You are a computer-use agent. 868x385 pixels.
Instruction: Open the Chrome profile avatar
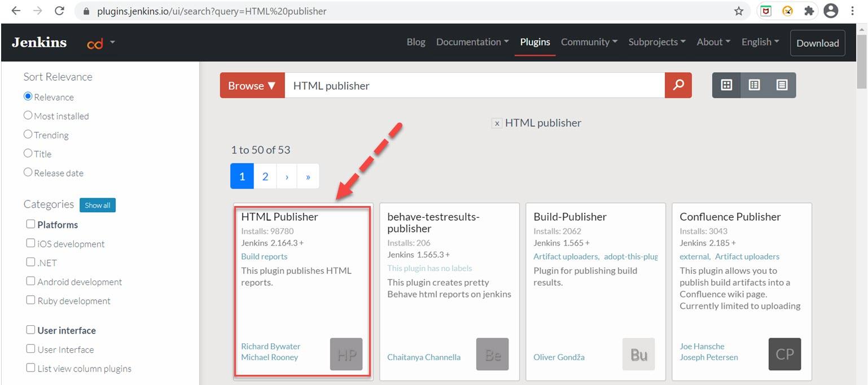click(831, 11)
